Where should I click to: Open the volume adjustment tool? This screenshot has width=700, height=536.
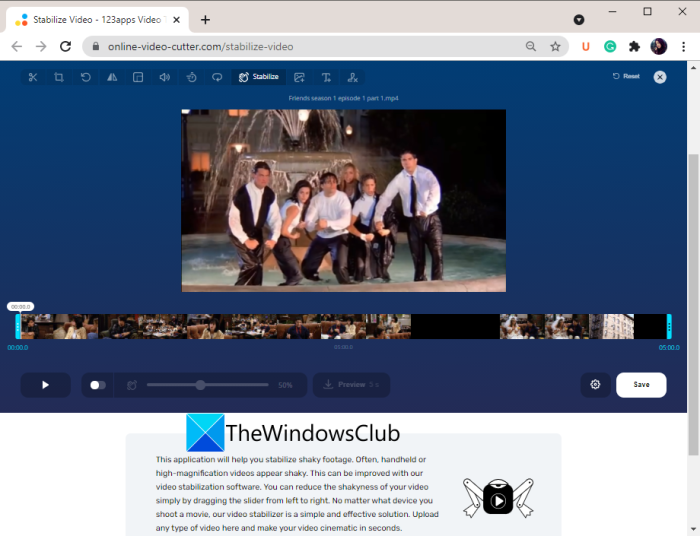164,77
